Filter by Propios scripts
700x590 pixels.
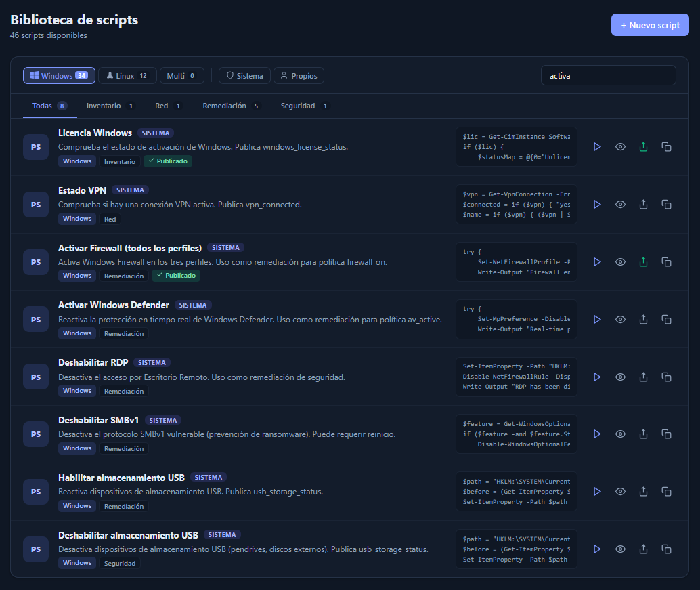pyautogui.click(x=299, y=76)
